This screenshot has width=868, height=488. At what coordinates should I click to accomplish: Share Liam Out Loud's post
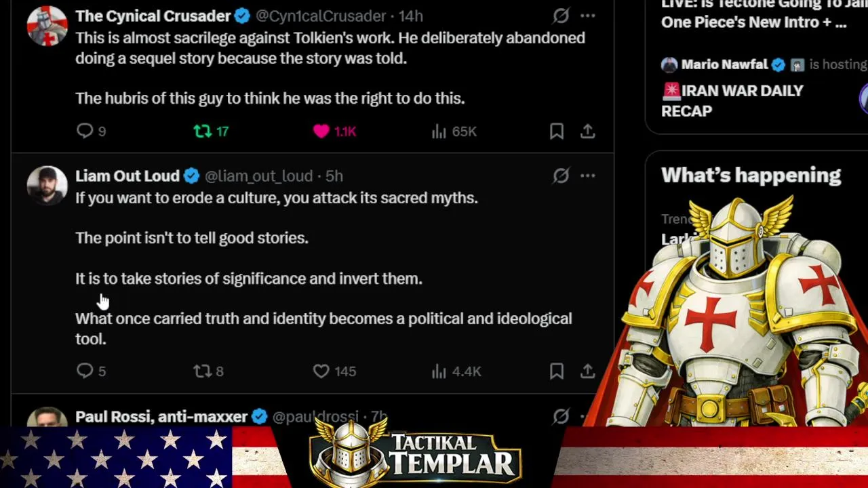(588, 371)
